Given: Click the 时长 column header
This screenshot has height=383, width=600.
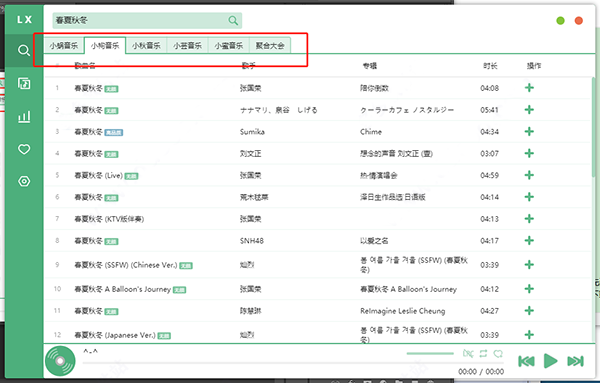Looking at the screenshot, I should pos(490,66).
